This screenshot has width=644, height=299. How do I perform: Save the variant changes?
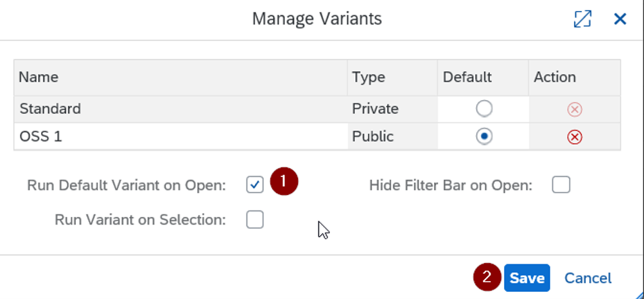(527, 278)
